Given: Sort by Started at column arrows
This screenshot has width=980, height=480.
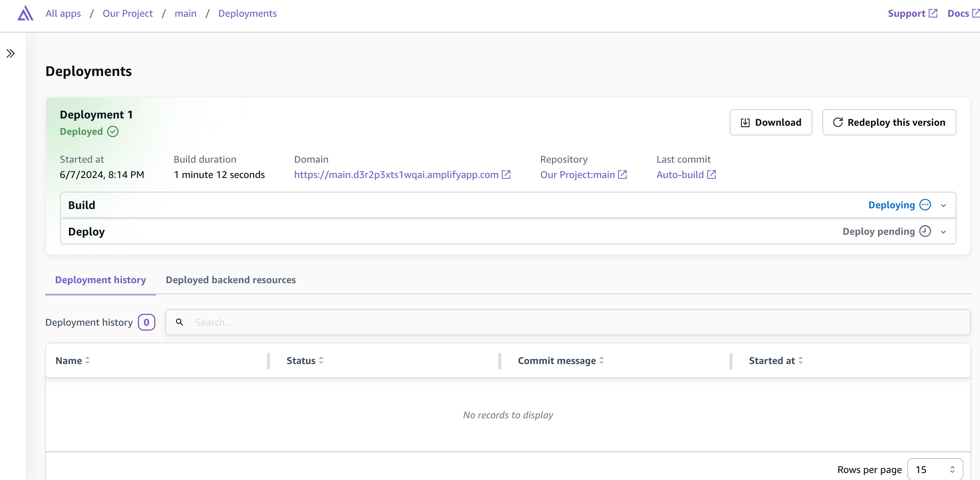Looking at the screenshot, I should [800, 360].
